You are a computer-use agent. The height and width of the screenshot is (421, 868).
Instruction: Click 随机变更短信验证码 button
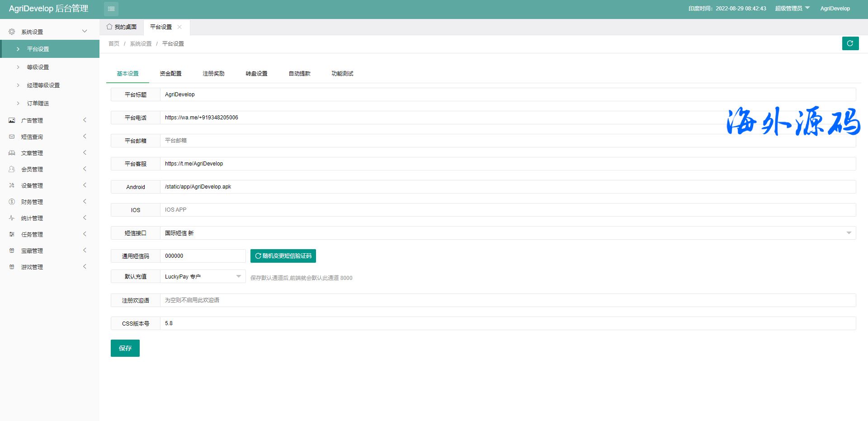[283, 256]
